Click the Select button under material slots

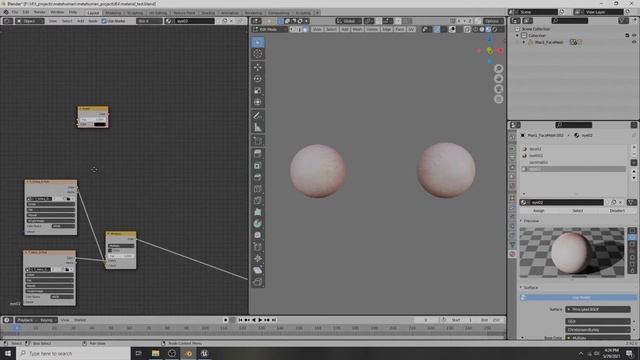pos(578,211)
